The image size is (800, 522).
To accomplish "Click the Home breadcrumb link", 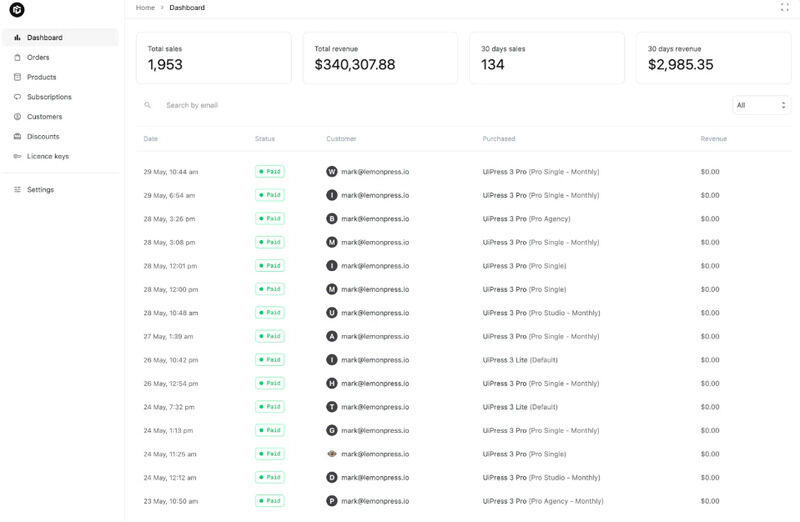I will [x=145, y=8].
